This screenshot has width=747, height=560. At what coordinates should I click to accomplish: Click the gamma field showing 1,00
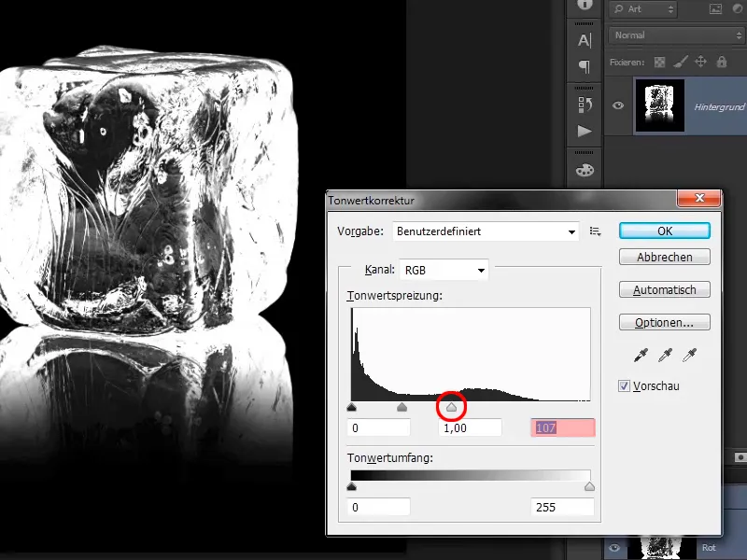pyautogui.click(x=470, y=427)
